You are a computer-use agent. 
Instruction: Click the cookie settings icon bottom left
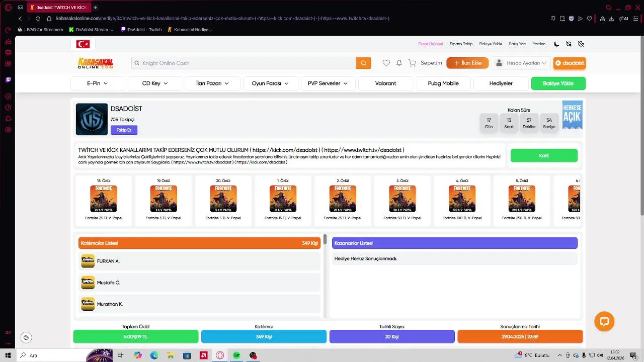(x=26, y=337)
